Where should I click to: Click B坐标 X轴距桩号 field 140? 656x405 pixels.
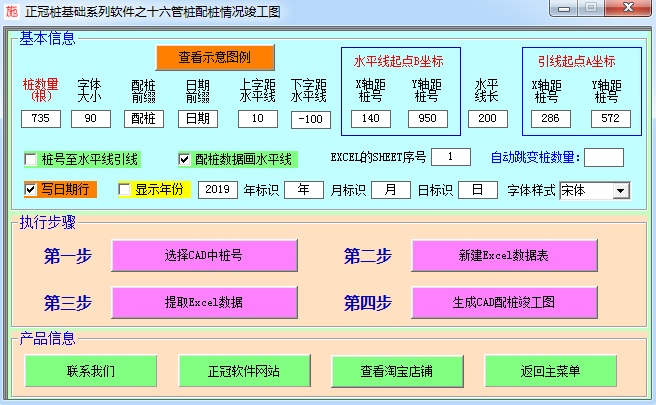point(371,119)
